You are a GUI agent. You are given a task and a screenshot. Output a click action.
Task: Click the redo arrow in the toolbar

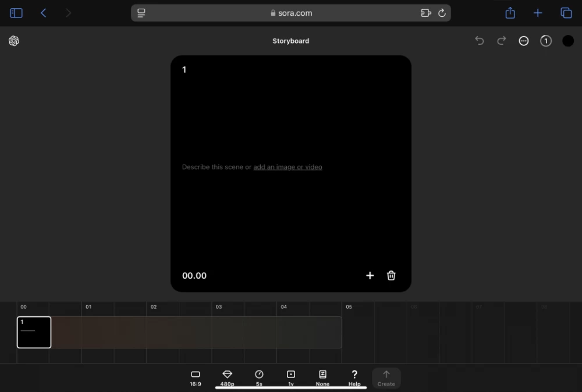coord(501,41)
